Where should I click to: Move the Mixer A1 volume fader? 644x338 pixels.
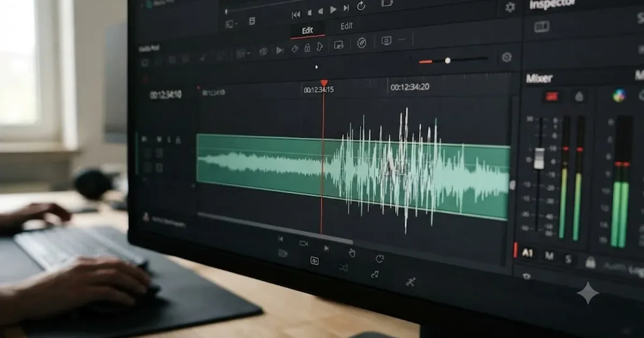539,159
